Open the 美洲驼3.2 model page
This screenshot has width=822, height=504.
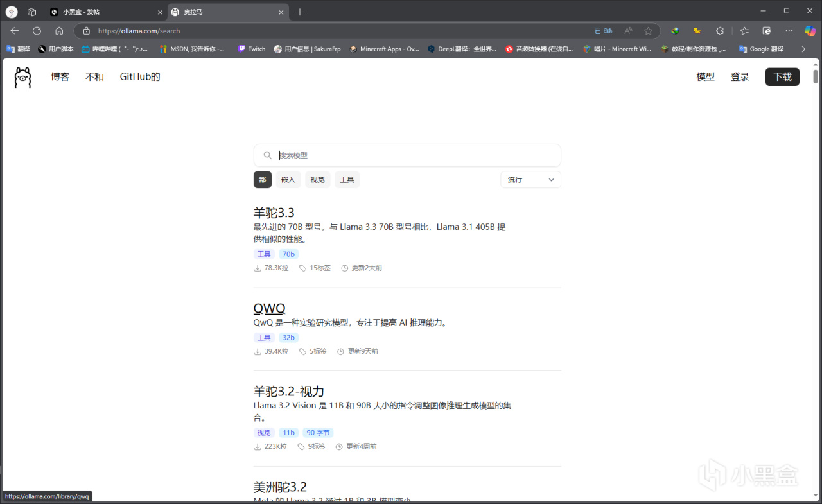coord(281,487)
